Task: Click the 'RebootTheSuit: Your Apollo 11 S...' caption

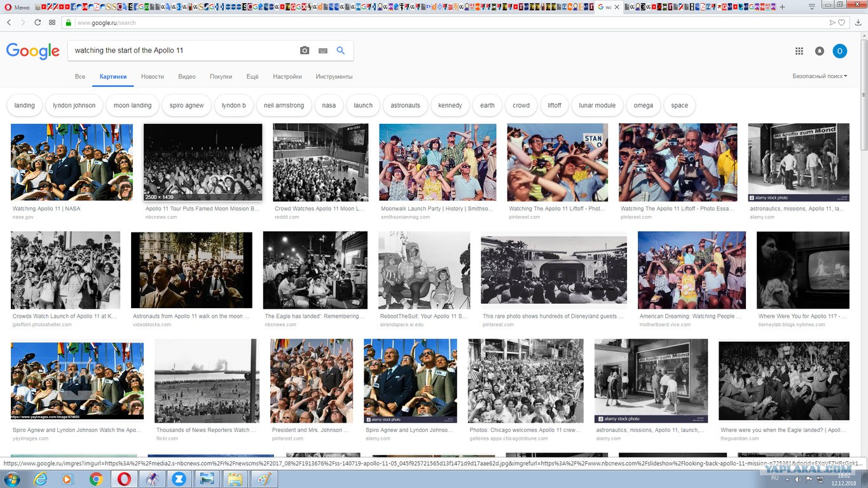Action: [x=424, y=316]
